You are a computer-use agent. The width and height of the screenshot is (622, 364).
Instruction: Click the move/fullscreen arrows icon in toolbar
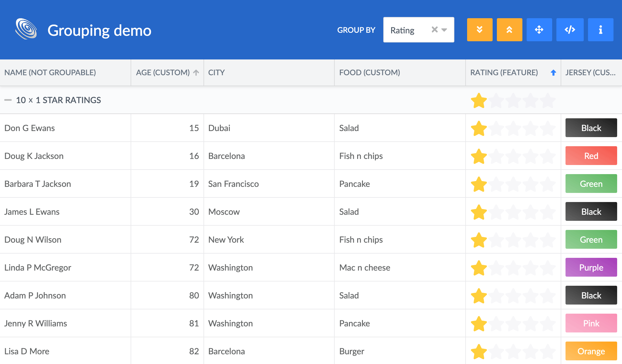539,30
